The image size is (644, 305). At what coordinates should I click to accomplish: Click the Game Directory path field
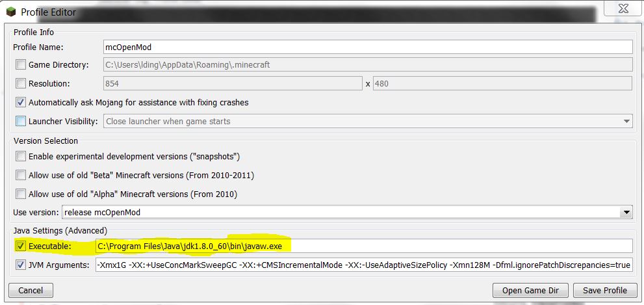pos(368,64)
